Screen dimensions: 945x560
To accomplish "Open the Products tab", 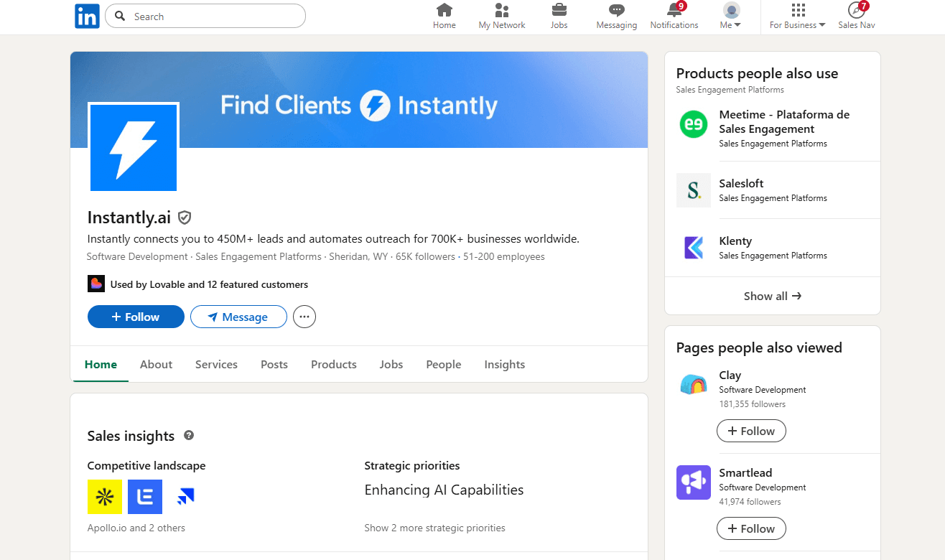I will pos(334,364).
